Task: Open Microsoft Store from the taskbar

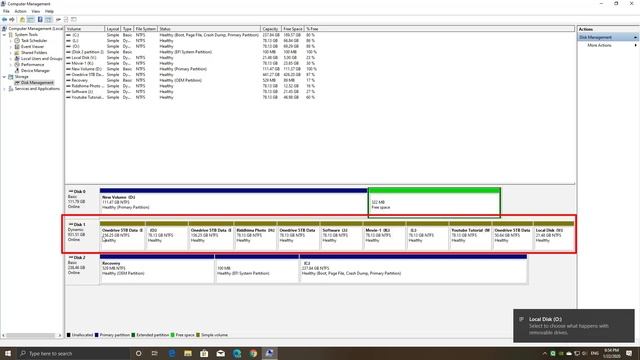Action: click(204, 353)
